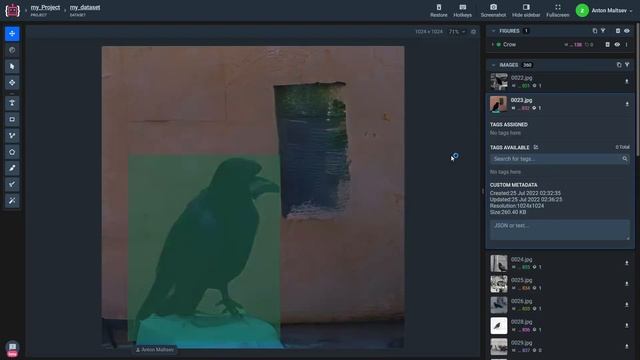Expand the Crow figure row
This screenshot has width=640, height=360.
pos(493,44)
